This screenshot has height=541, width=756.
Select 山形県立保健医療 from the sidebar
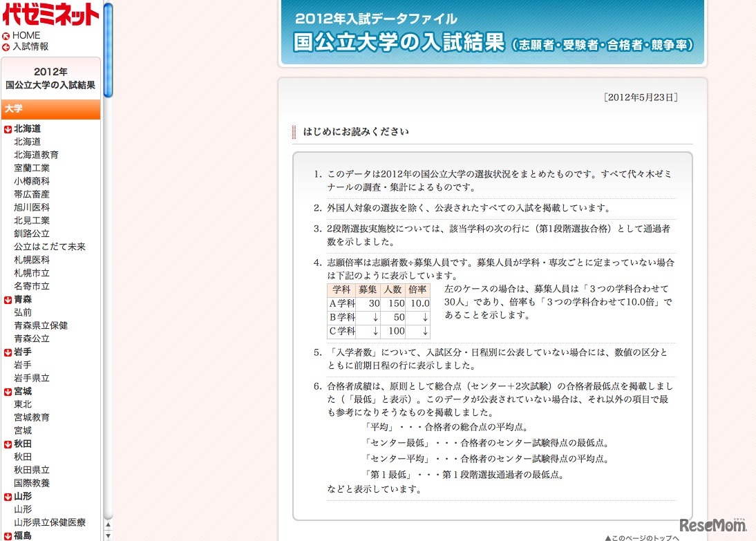[x=50, y=522]
